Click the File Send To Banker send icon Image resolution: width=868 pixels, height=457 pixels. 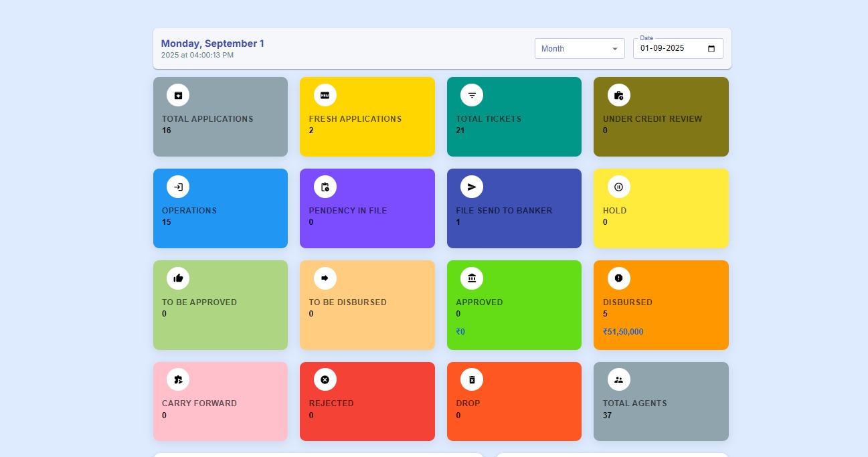point(472,187)
